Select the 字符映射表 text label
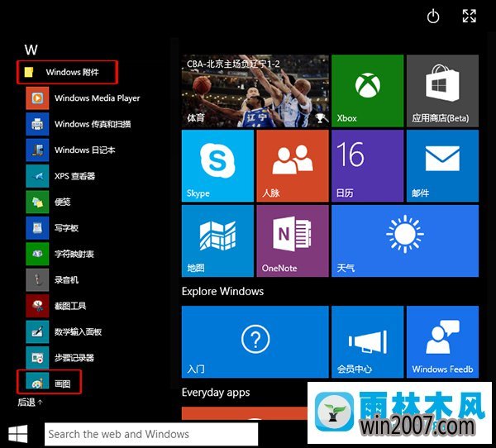The height and width of the screenshot is (448, 496). [x=74, y=254]
